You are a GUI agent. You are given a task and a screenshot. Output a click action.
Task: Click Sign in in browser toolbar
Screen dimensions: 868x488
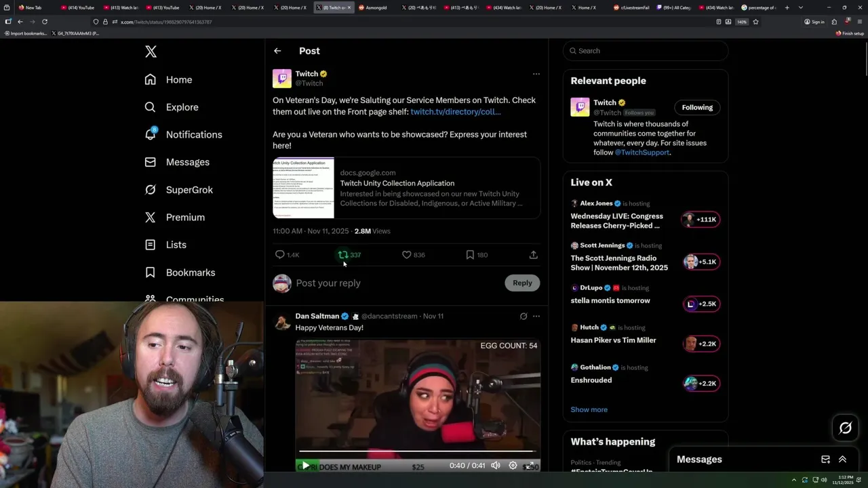point(814,22)
